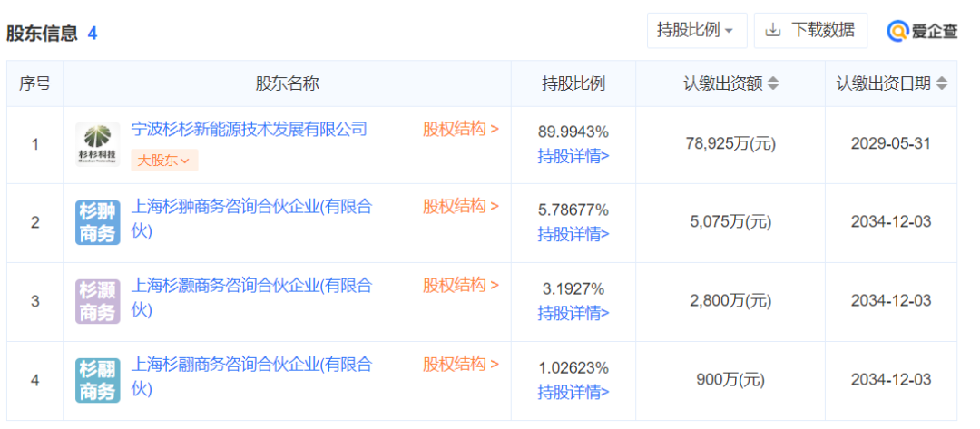
Task: Click the 序号 column header
Action: click(x=35, y=83)
